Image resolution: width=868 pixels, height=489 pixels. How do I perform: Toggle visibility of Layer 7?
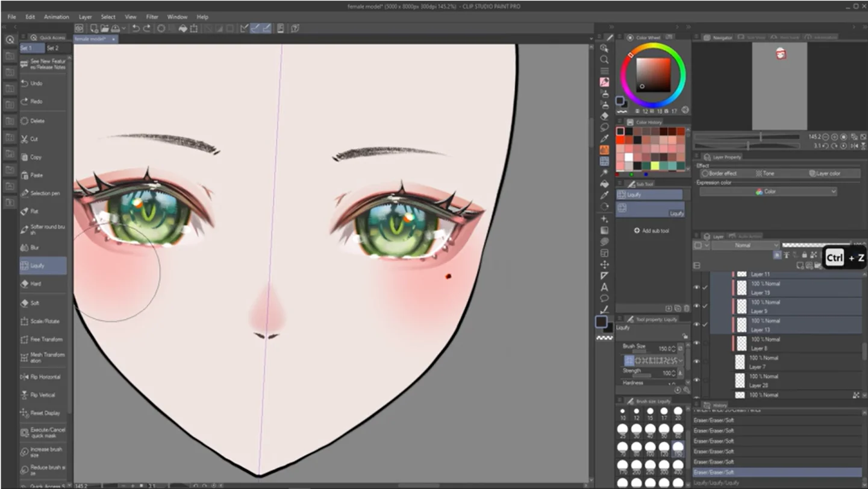696,362
